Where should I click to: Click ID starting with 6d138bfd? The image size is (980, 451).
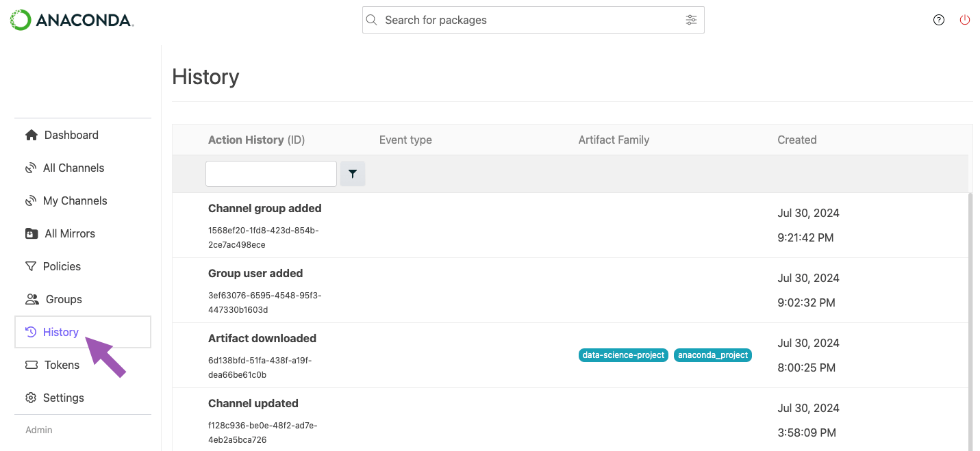(x=260, y=368)
